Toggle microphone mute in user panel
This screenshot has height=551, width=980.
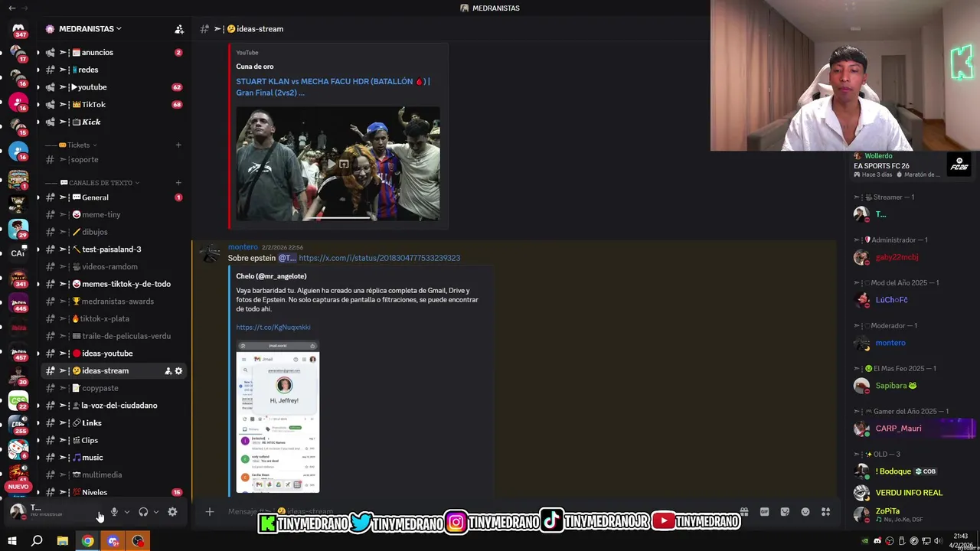[114, 512]
